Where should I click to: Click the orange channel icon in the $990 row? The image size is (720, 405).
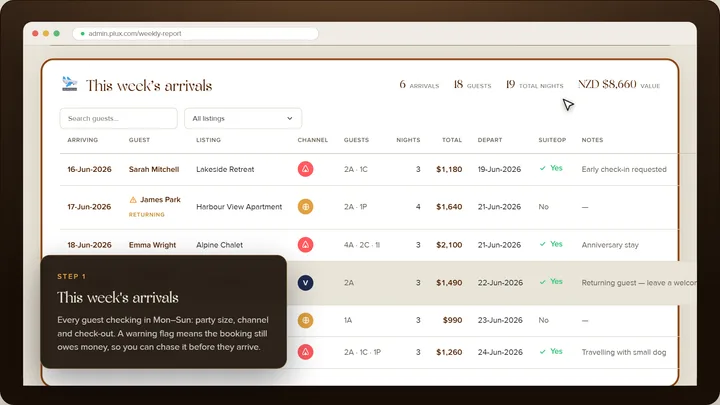tap(305, 320)
